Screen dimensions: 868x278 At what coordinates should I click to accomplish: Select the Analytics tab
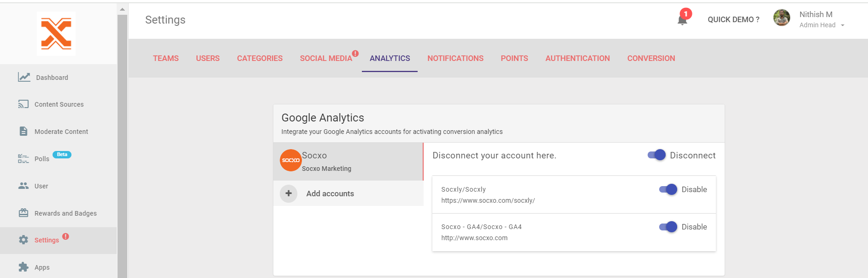pyautogui.click(x=390, y=58)
